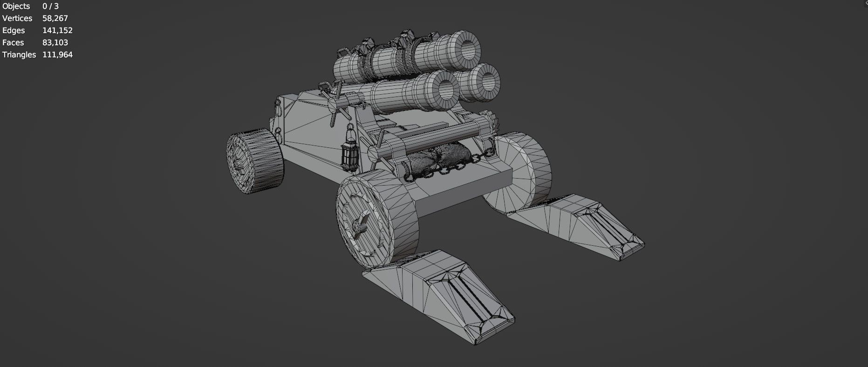Select the rear-left wheel of the cannon cart
The width and height of the screenshot is (868, 367).
click(255, 161)
